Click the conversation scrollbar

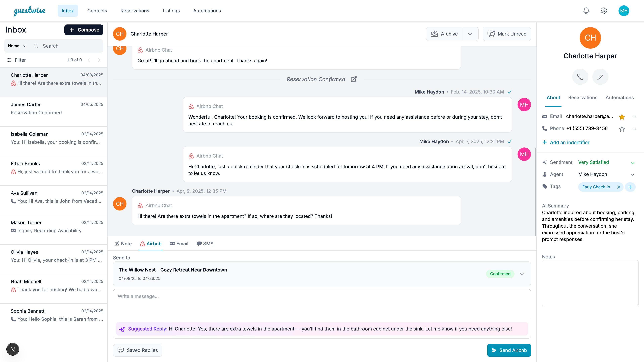click(535, 192)
